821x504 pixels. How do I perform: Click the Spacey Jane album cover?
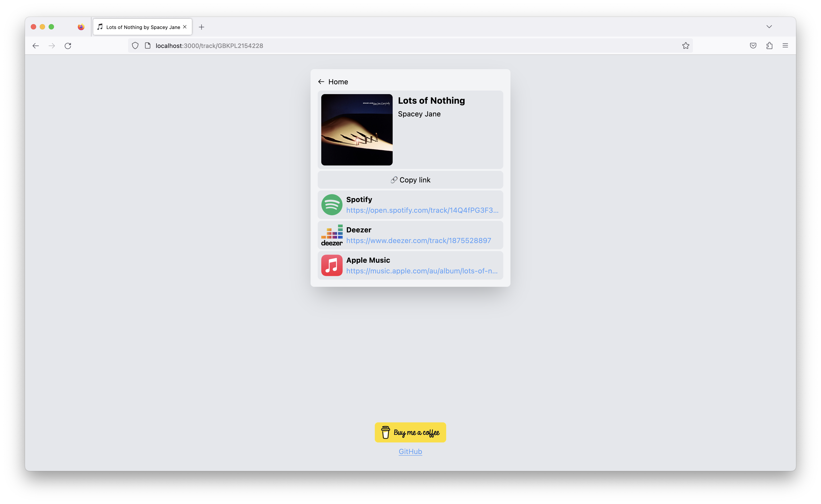pos(357,130)
